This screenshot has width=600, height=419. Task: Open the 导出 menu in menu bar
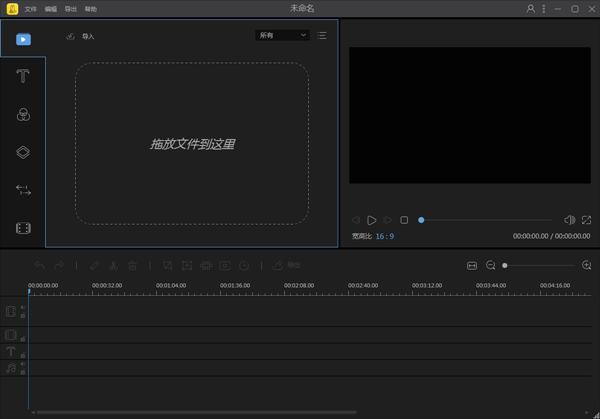point(70,9)
